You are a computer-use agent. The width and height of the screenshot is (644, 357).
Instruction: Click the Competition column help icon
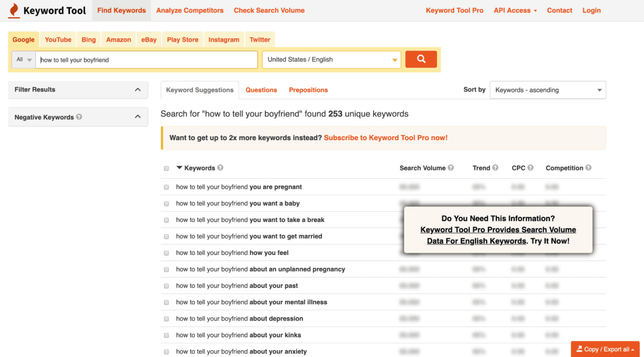[588, 168]
